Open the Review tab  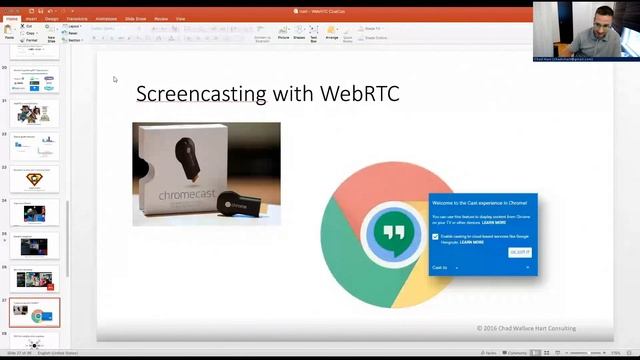161,19
